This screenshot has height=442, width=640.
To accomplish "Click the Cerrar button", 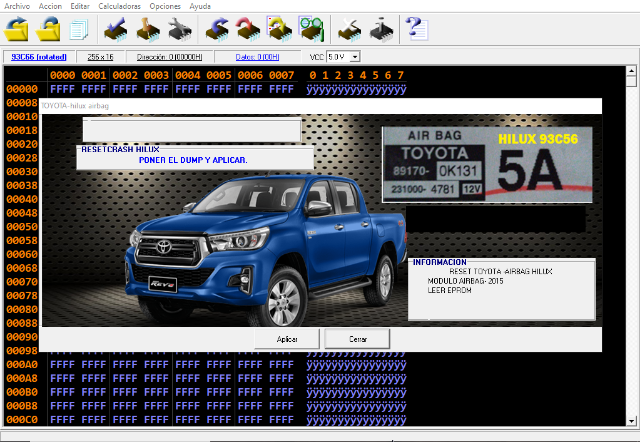I will [x=358, y=339].
